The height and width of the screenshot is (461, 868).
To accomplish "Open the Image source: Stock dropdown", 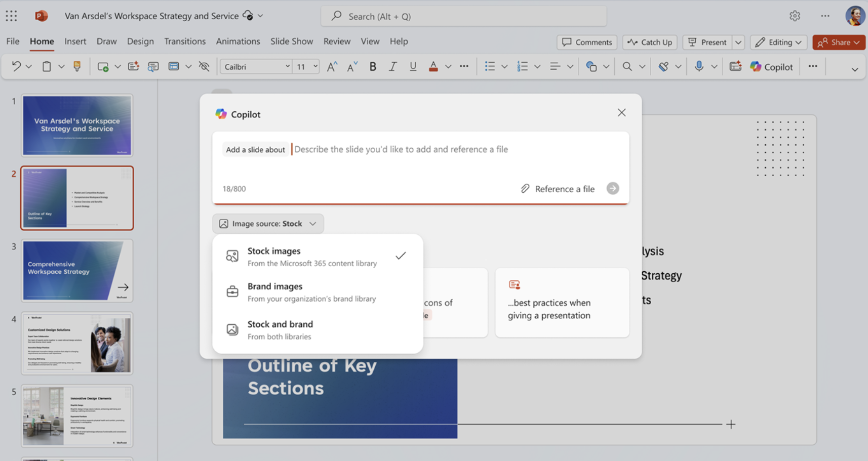I will [x=268, y=224].
